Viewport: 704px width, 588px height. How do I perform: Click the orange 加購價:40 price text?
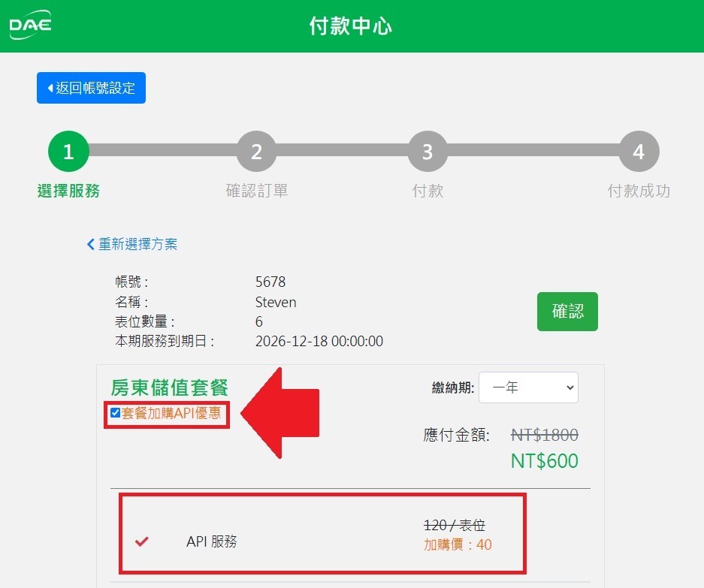point(458,544)
